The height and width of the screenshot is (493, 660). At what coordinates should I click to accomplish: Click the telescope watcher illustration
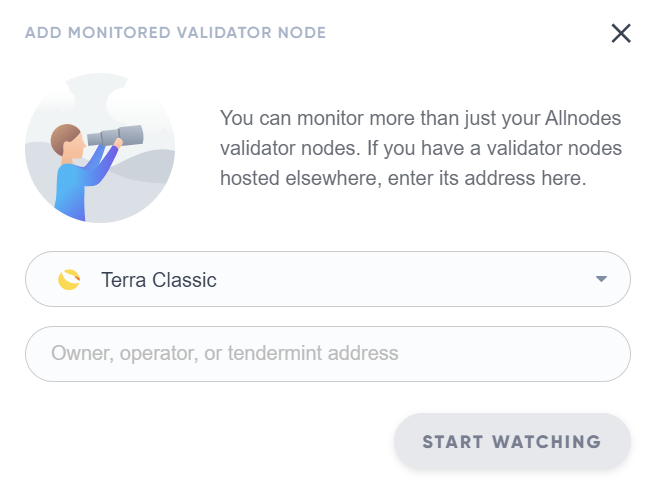pos(100,147)
